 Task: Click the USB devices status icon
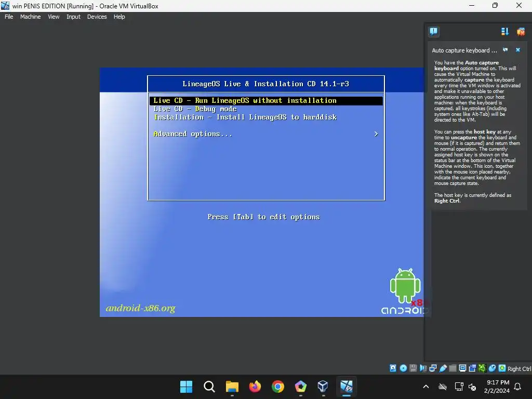click(443, 368)
